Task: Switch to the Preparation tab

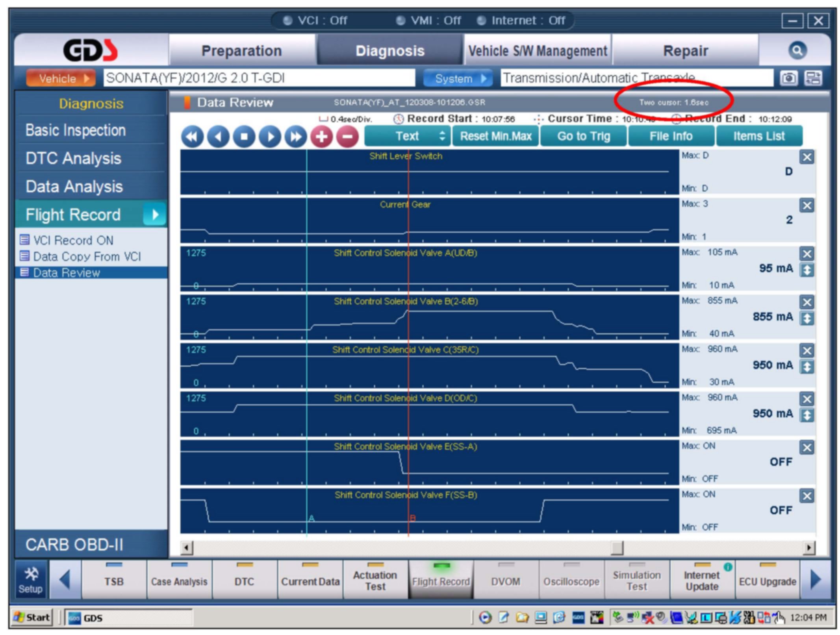Action: [241, 51]
